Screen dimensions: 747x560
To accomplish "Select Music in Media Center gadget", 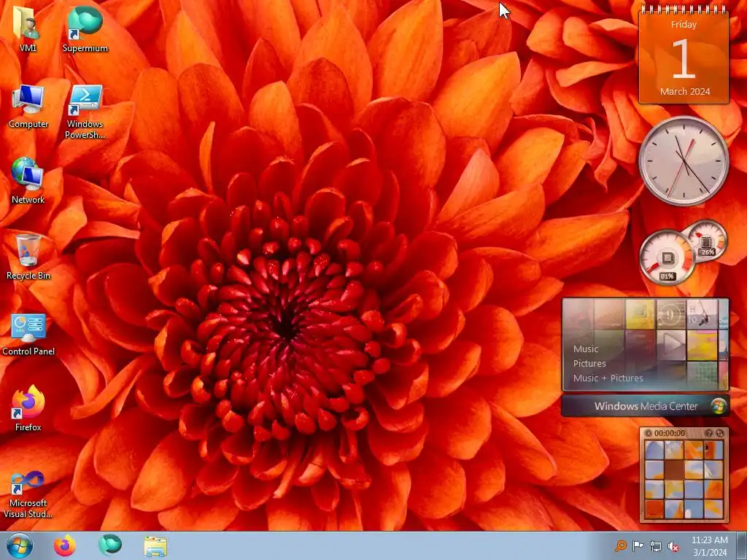I will [x=586, y=349].
